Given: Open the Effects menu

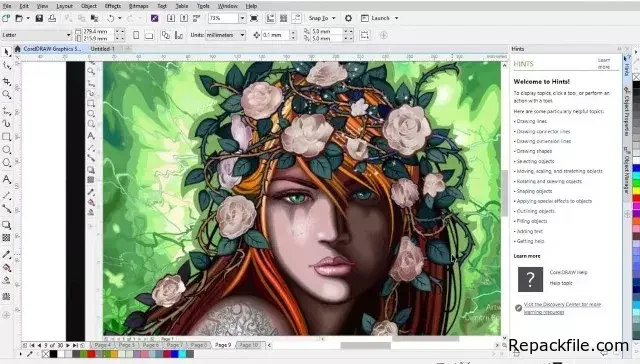Looking at the screenshot, I should click(113, 6).
